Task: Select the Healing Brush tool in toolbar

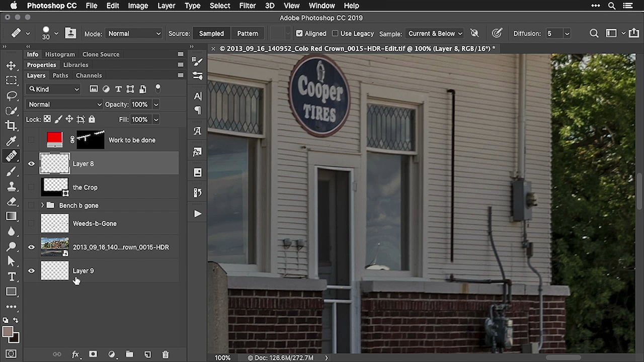Action: [11, 156]
